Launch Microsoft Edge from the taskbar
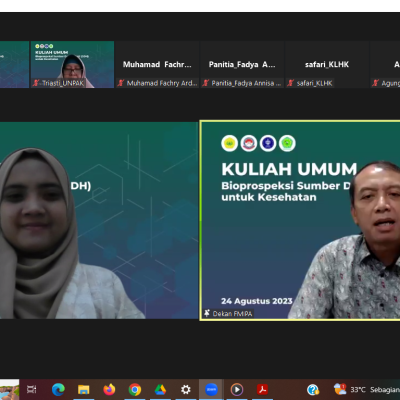This screenshot has height=400, width=400. point(58,389)
